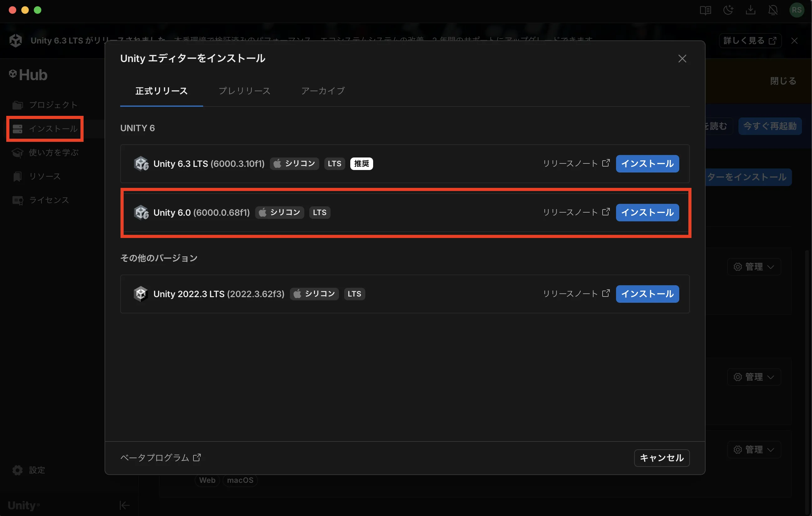The width and height of the screenshot is (812, 516).
Task: Open the RS account avatar
Action: pyautogui.click(x=796, y=10)
